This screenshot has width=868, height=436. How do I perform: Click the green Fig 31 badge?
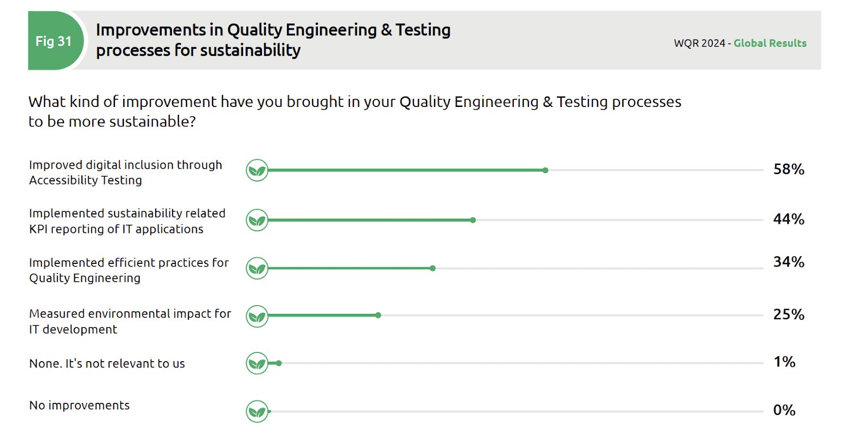[x=54, y=41]
